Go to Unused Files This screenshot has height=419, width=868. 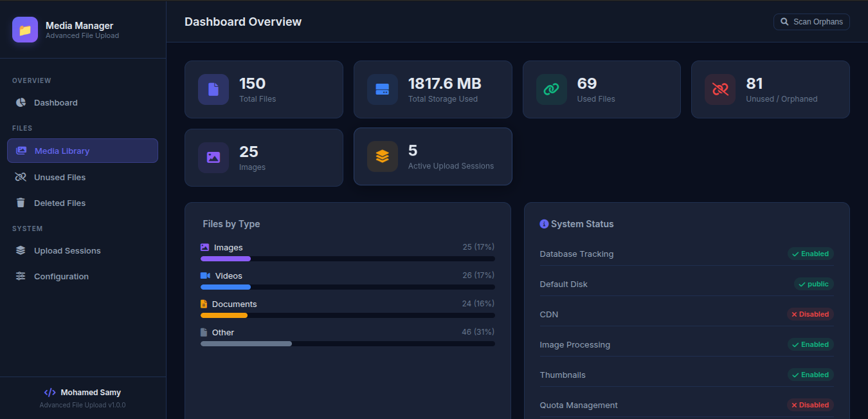82,177
